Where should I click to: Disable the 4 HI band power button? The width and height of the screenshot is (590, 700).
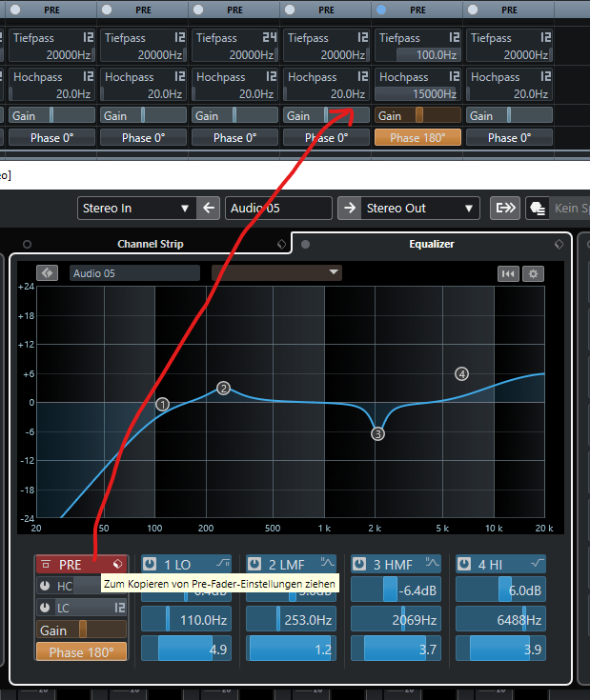point(464,564)
